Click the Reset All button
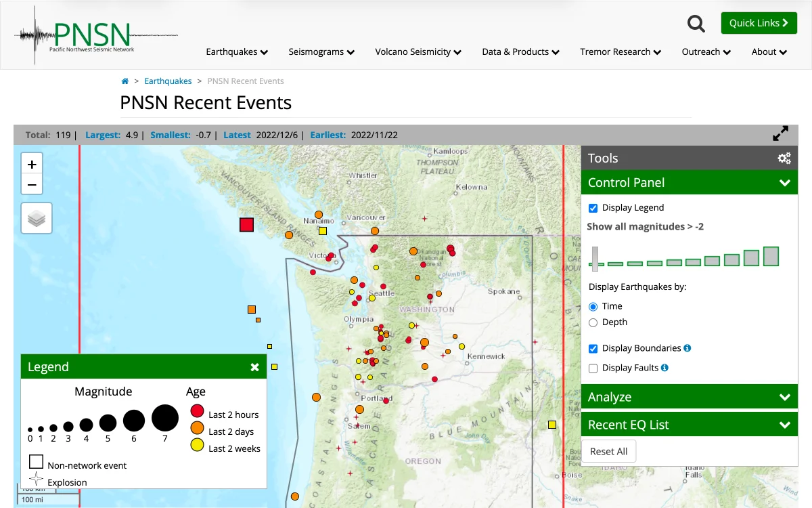Image resolution: width=812 pixels, height=508 pixels. [x=608, y=452]
